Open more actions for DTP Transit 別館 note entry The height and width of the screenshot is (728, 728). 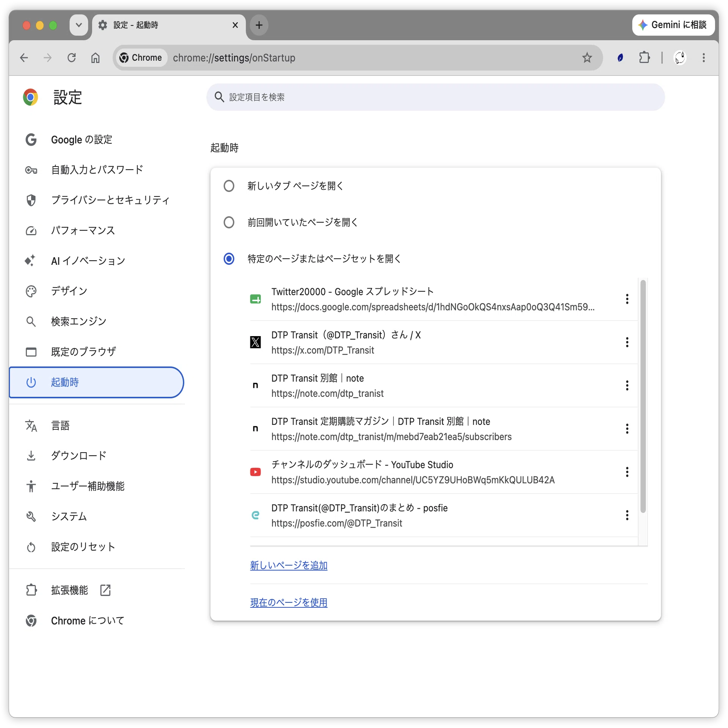pos(627,385)
